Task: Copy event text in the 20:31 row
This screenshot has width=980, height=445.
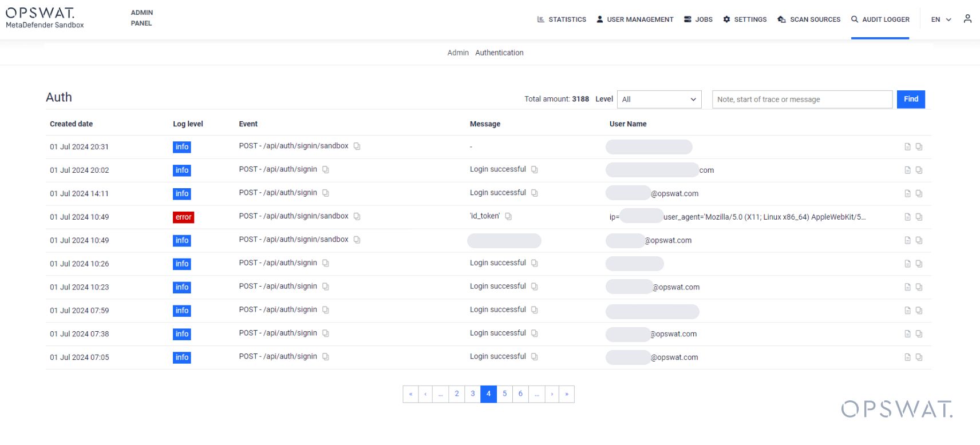Action: point(357,146)
